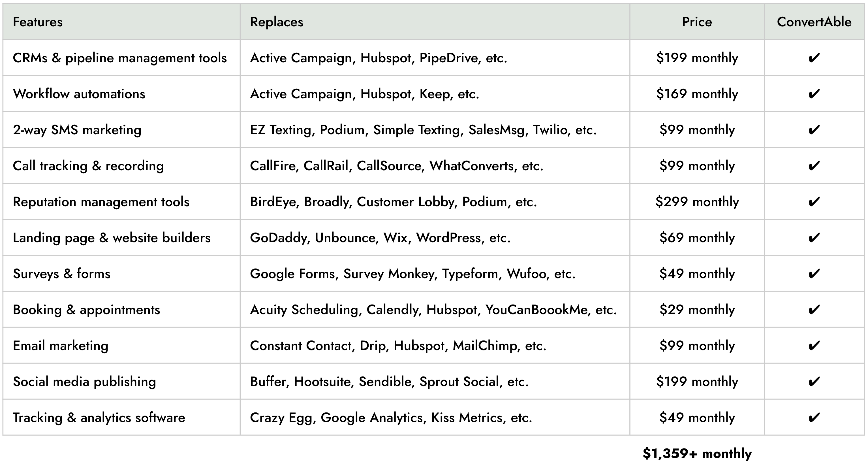This screenshot has width=868, height=464.
Task: Click CRMs & pipeline management tools
Action: [x=120, y=58]
